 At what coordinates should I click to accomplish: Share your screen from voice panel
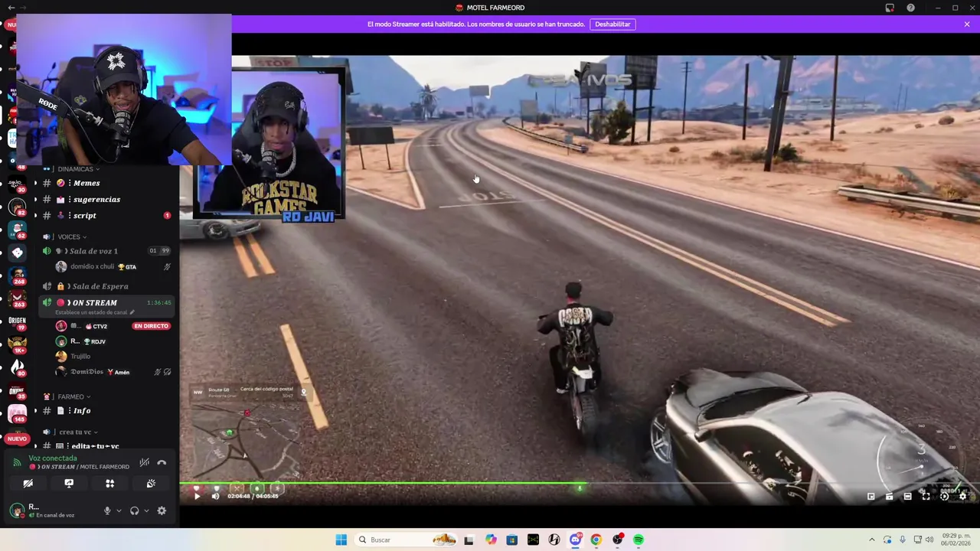69,484
